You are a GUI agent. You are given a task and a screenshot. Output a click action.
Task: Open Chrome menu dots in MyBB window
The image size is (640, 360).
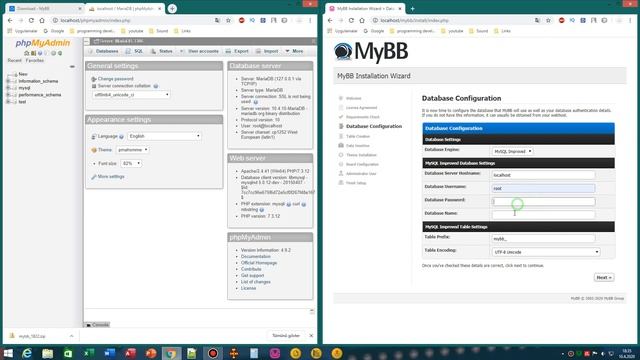coord(630,20)
